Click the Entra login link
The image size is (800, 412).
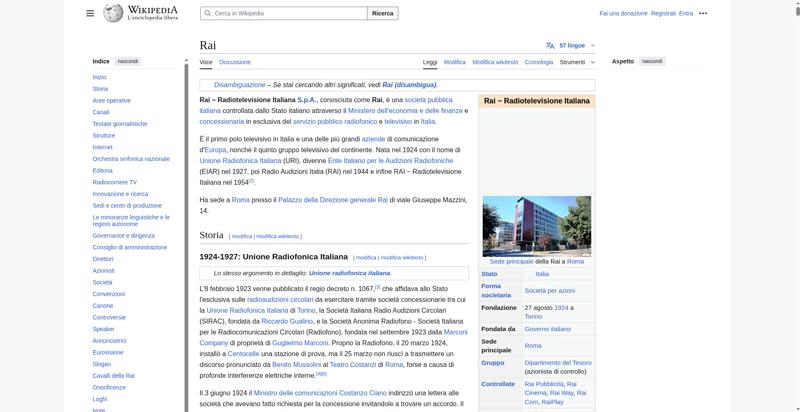686,13
